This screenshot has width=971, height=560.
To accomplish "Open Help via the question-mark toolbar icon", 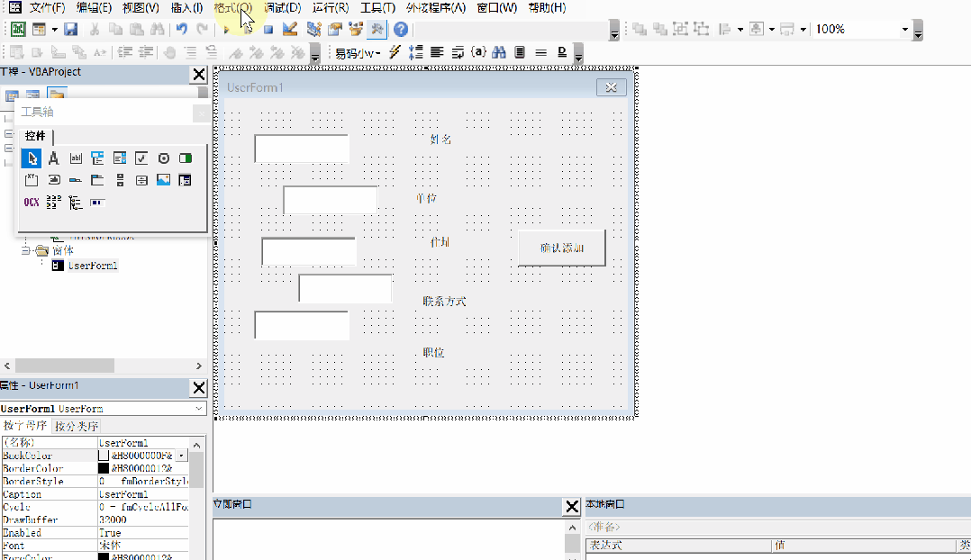I will (x=400, y=29).
